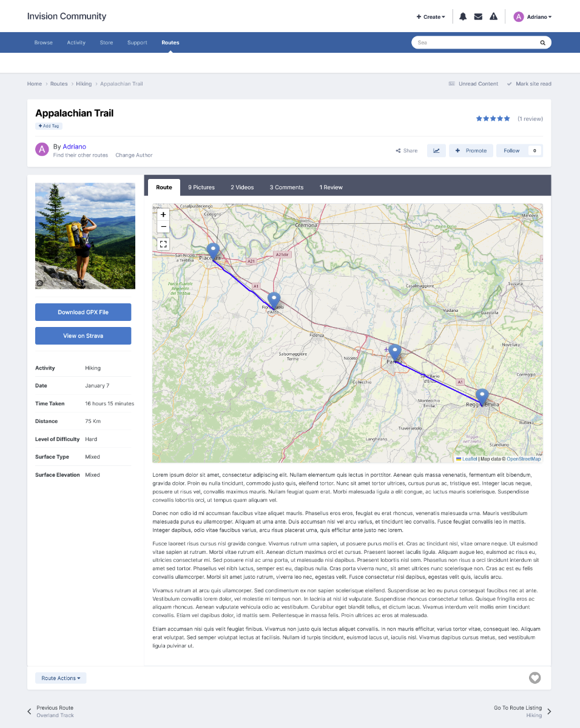Screen dimensions: 580x728
Task: Click the Adriano author link
Action: point(75,147)
